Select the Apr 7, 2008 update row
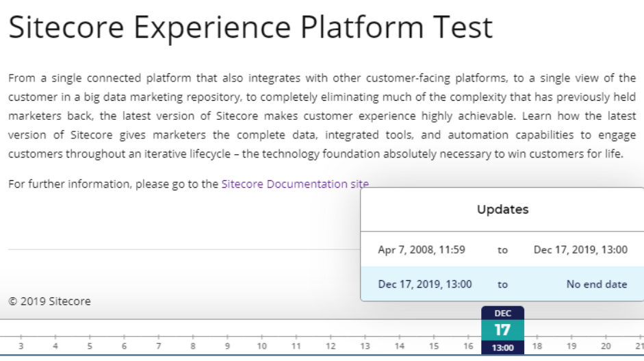The width and height of the screenshot is (644, 361). coord(502,249)
